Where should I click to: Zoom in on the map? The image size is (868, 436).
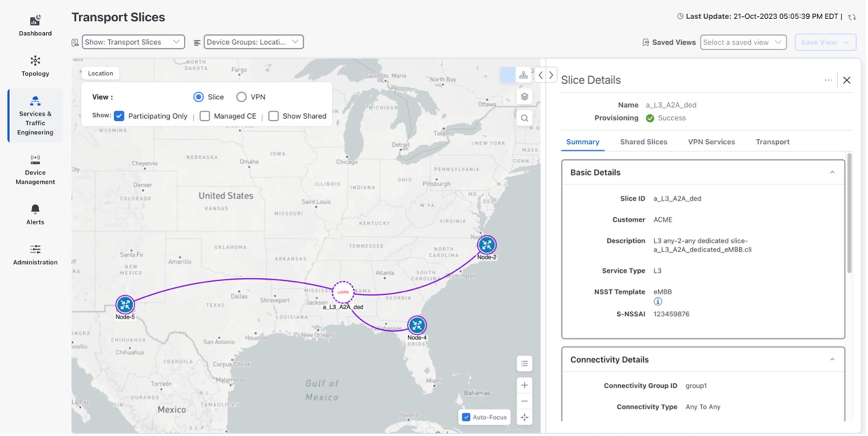click(x=524, y=385)
